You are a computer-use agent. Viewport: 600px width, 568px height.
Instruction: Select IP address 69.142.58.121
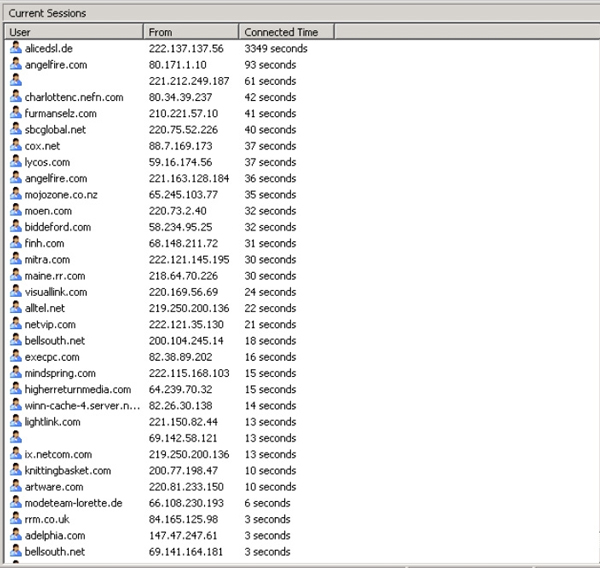(x=183, y=438)
